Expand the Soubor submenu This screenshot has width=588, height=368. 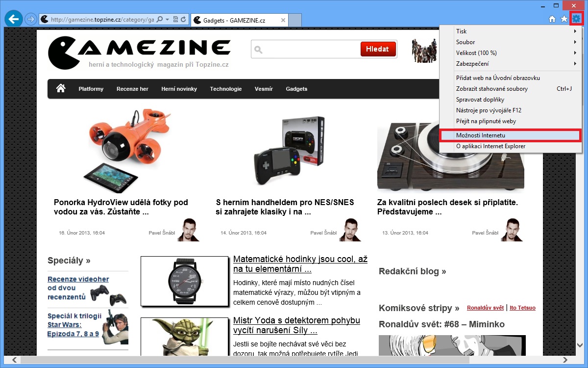click(x=511, y=42)
